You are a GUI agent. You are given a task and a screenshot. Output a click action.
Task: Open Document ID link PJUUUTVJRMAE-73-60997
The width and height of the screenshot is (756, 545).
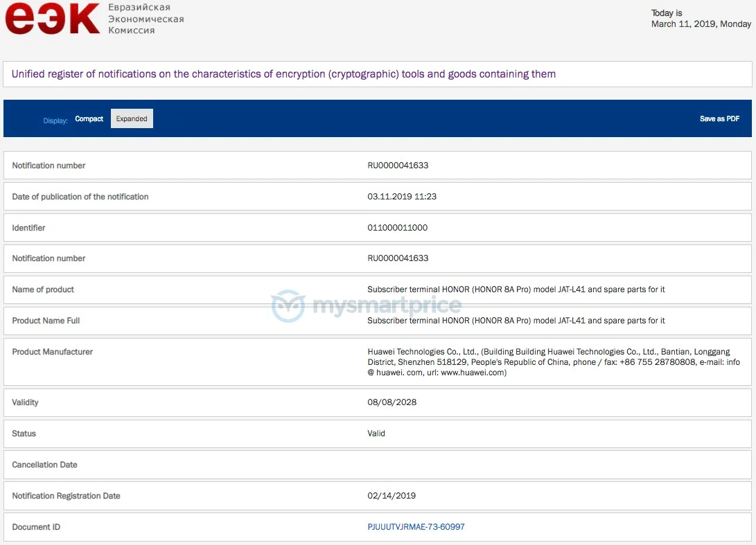pyautogui.click(x=416, y=527)
